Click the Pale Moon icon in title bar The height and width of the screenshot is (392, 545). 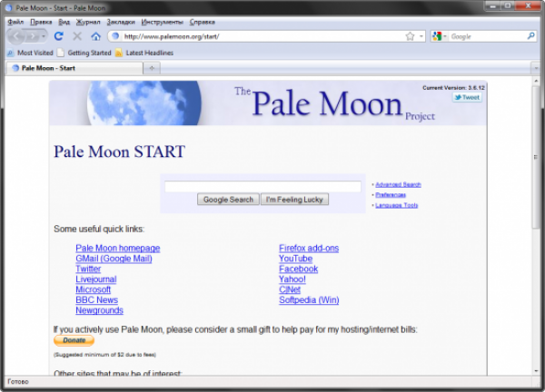click(9, 7)
